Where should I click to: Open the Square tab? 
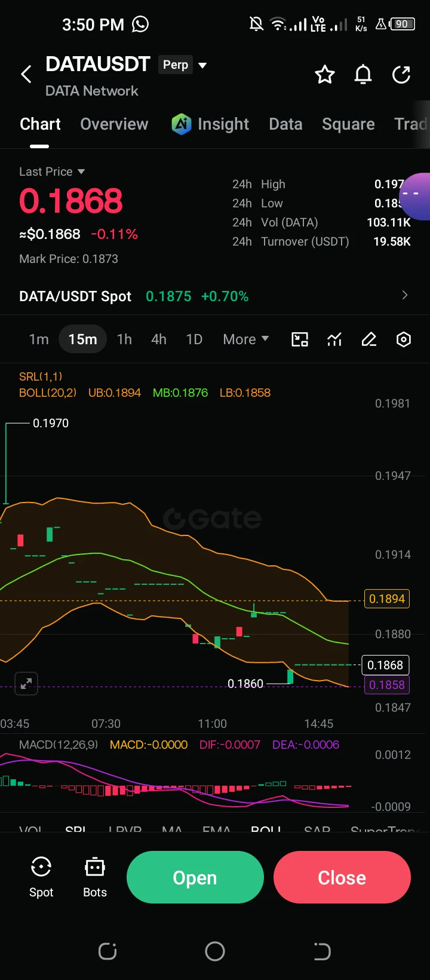click(x=348, y=124)
